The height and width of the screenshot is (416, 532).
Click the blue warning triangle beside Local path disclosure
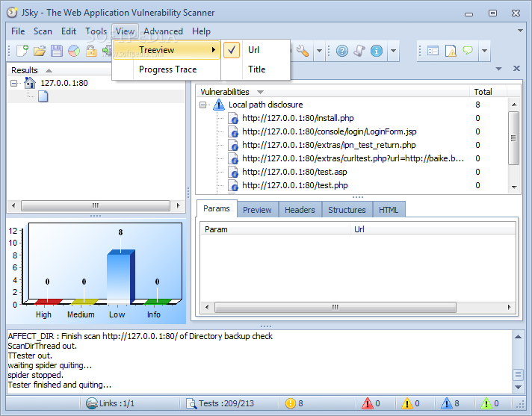point(219,105)
